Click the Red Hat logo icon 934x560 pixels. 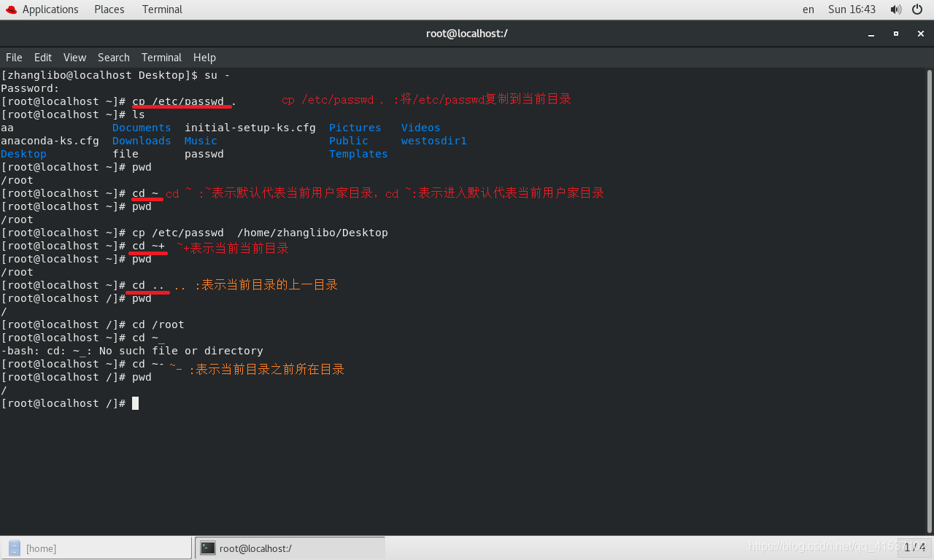click(x=11, y=9)
